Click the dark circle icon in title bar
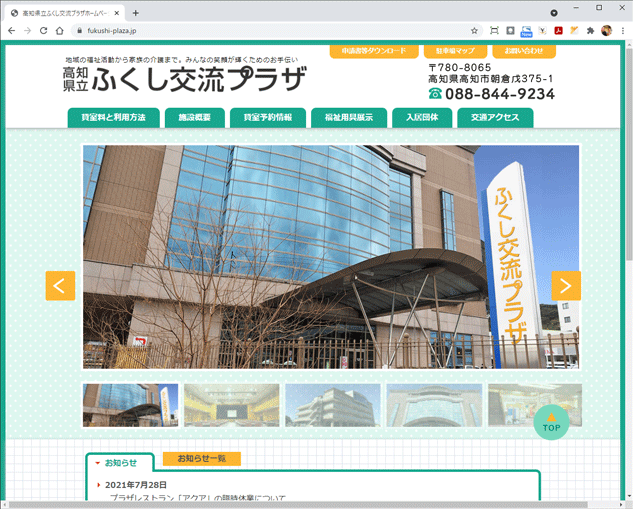 554,13
